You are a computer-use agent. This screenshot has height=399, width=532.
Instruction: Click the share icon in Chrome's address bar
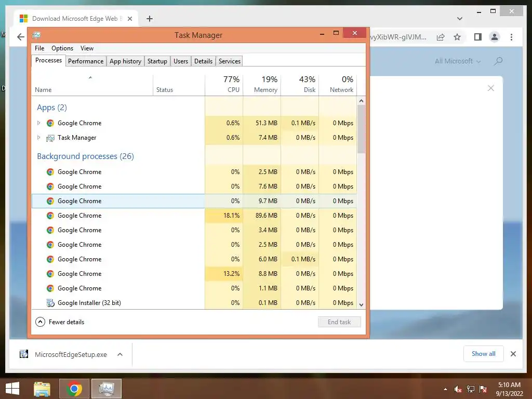[441, 37]
